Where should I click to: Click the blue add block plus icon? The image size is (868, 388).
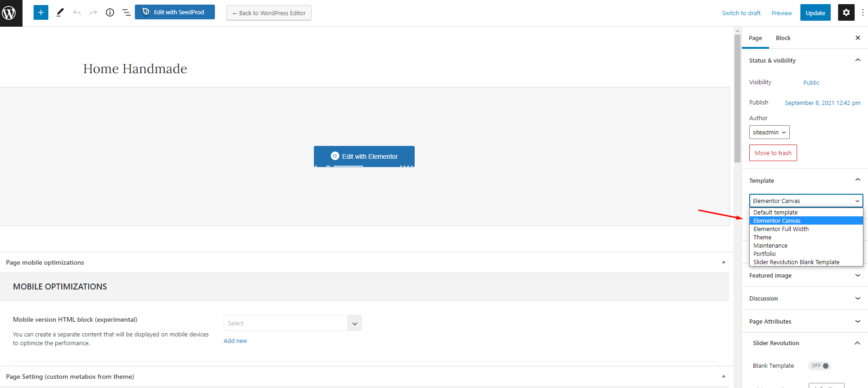pyautogui.click(x=41, y=12)
